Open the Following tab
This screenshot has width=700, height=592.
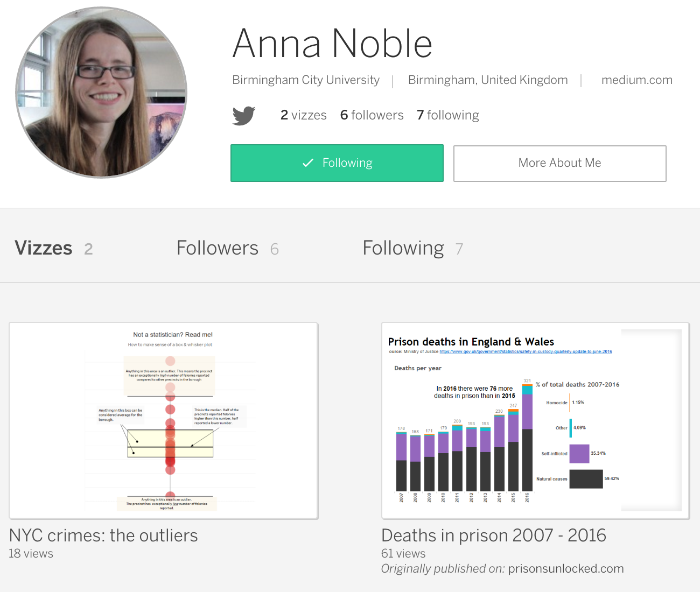[412, 248]
